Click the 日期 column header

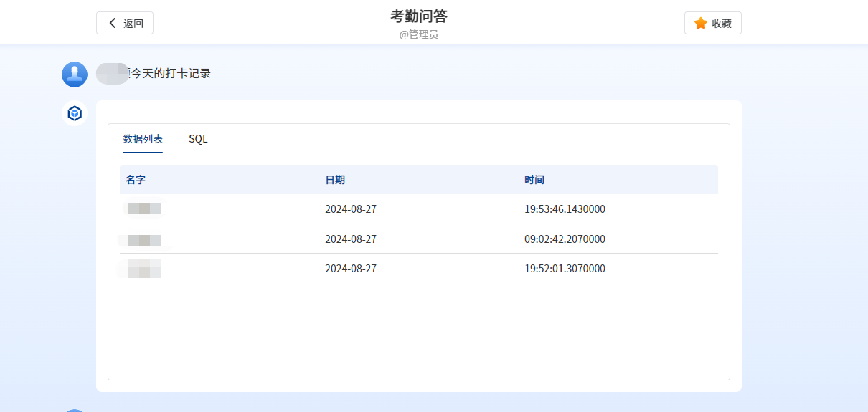coord(335,180)
